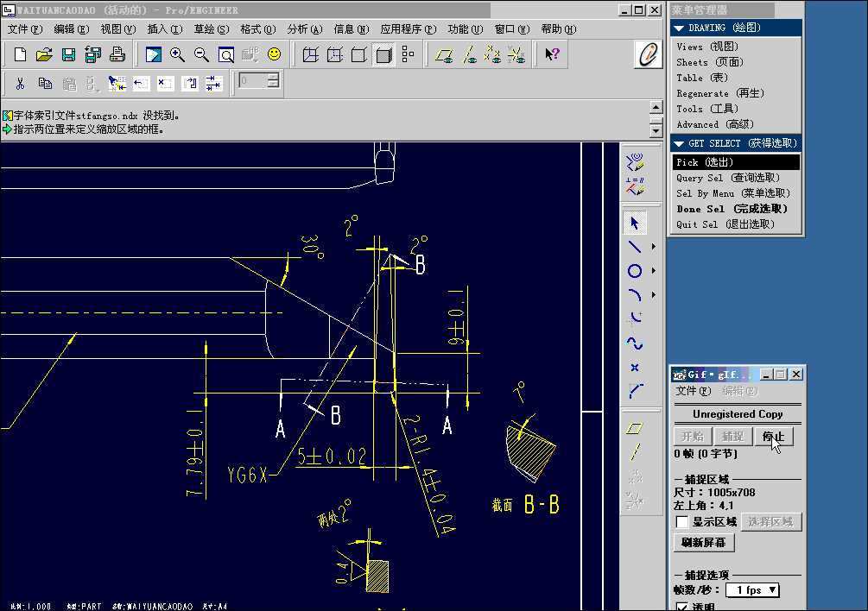This screenshot has height=611, width=868.
Task: Toggle datum axes display
Action: pyautogui.click(x=469, y=54)
